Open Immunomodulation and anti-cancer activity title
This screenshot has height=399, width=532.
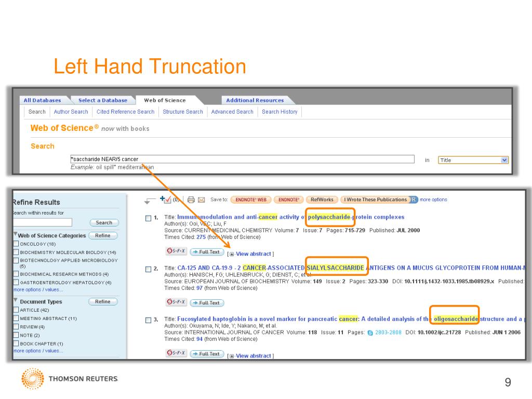(x=291, y=217)
